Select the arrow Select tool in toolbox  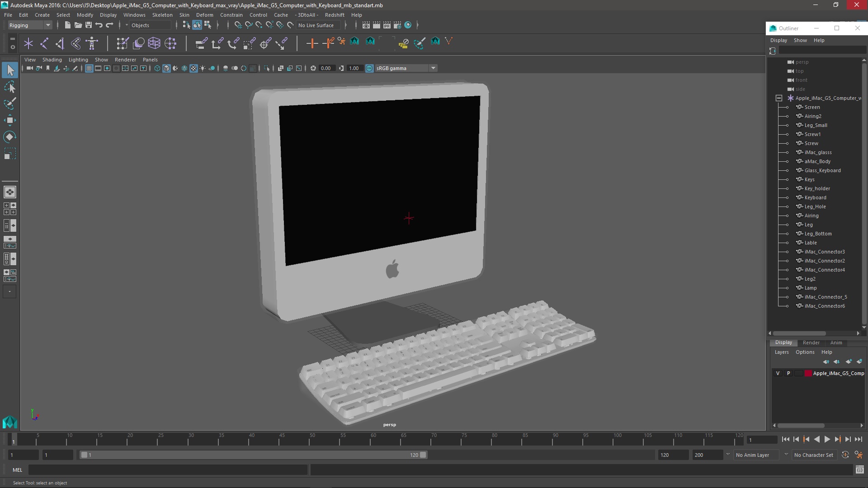point(10,70)
